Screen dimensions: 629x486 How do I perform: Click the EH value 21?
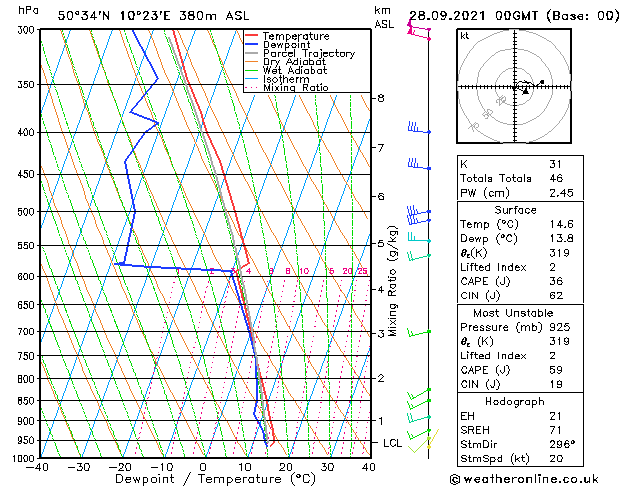click(x=556, y=416)
